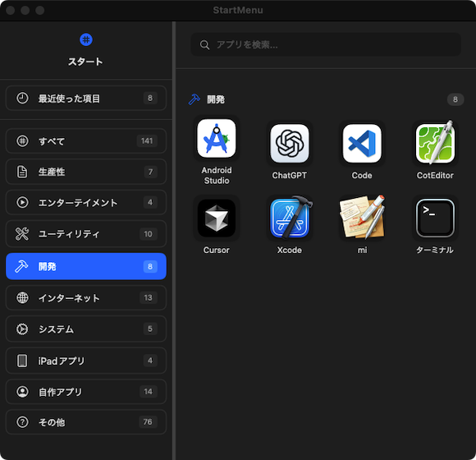Open the mi text editor icon
This screenshot has width=476, height=460.
(x=362, y=217)
